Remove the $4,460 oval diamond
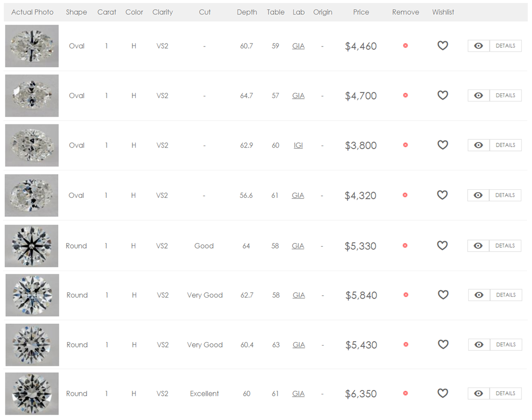Screen dimensions: 532x420 click(x=405, y=45)
